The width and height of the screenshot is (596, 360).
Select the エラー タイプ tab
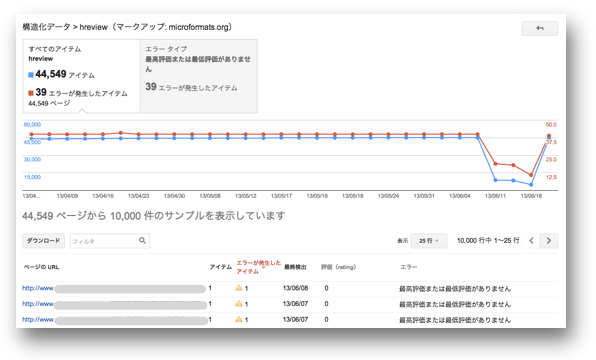(198, 76)
